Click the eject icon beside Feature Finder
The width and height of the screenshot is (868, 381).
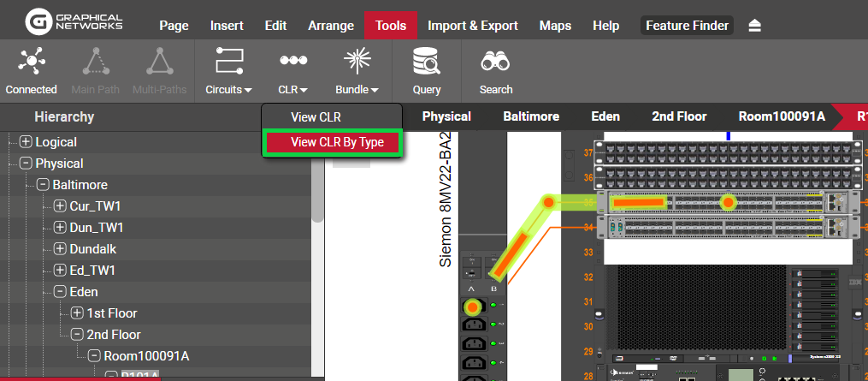click(754, 26)
